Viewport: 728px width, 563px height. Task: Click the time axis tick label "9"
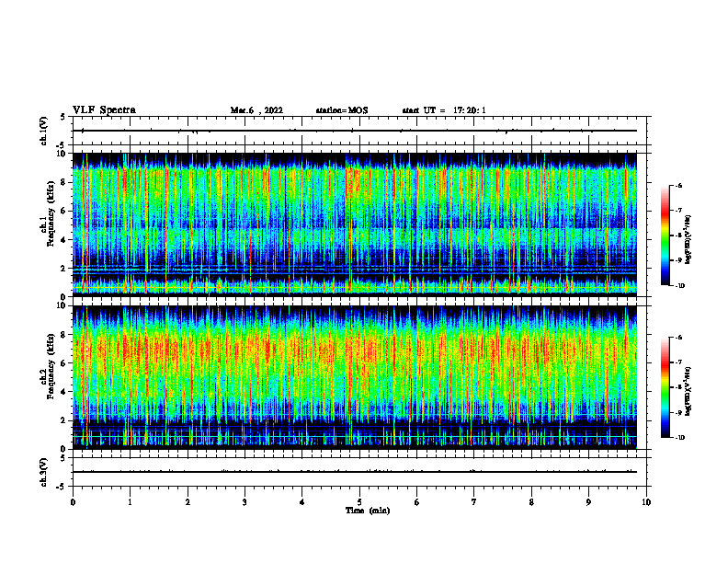tap(588, 502)
